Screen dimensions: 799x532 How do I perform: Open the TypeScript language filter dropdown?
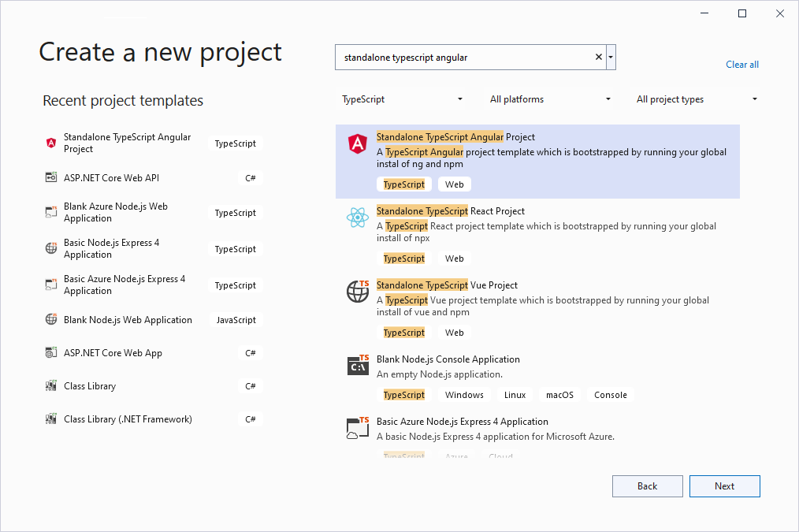(402, 99)
